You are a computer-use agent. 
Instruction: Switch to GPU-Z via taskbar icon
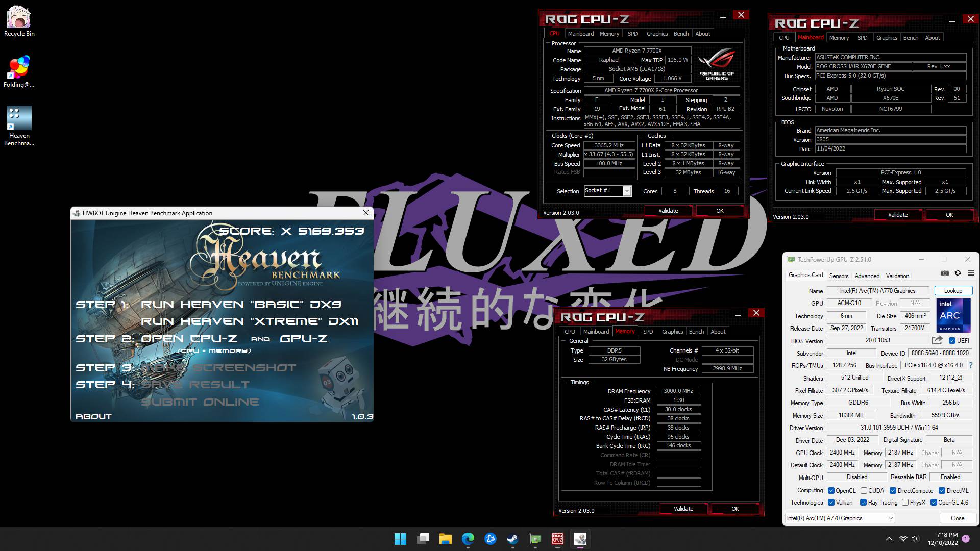[x=535, y=539]
